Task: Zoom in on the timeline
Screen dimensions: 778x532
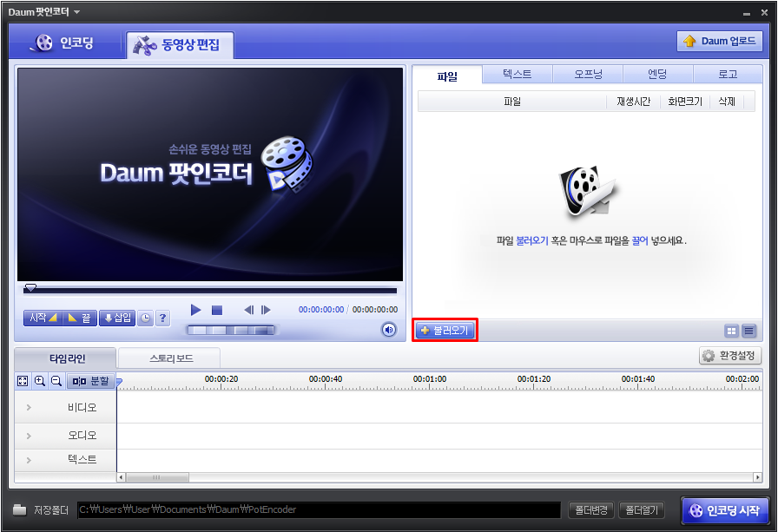Action: coord(40,381)
